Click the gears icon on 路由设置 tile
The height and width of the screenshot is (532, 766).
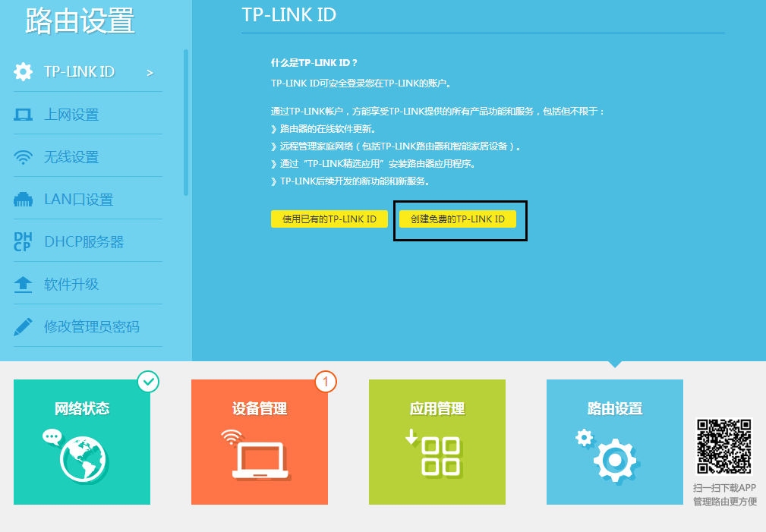(x=613, y=457)
